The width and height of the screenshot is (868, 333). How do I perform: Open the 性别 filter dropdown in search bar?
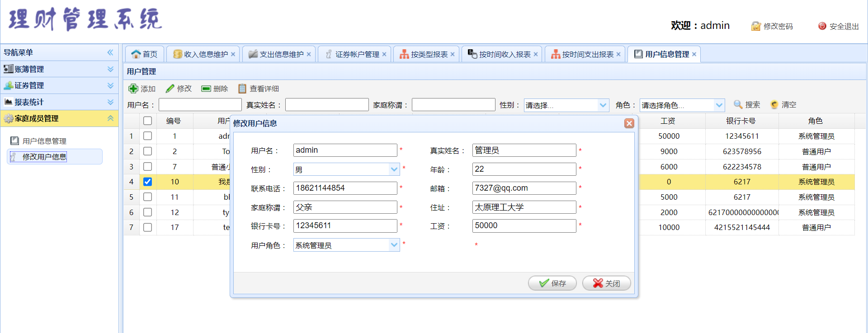603,105
